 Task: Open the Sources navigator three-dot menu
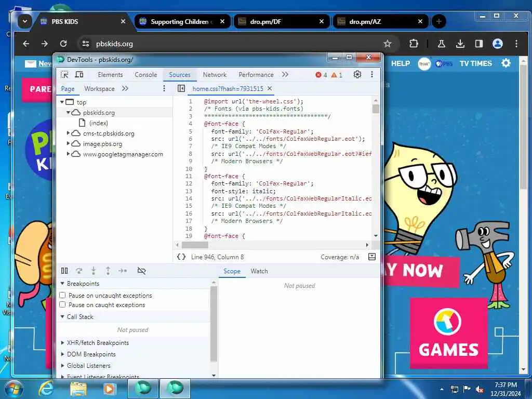coord(164,88)
